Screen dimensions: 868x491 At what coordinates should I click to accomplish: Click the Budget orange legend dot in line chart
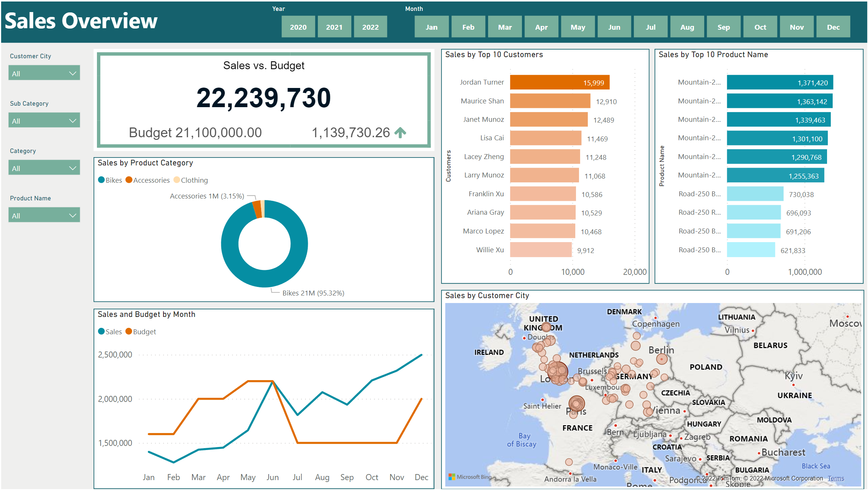(128, 331)
